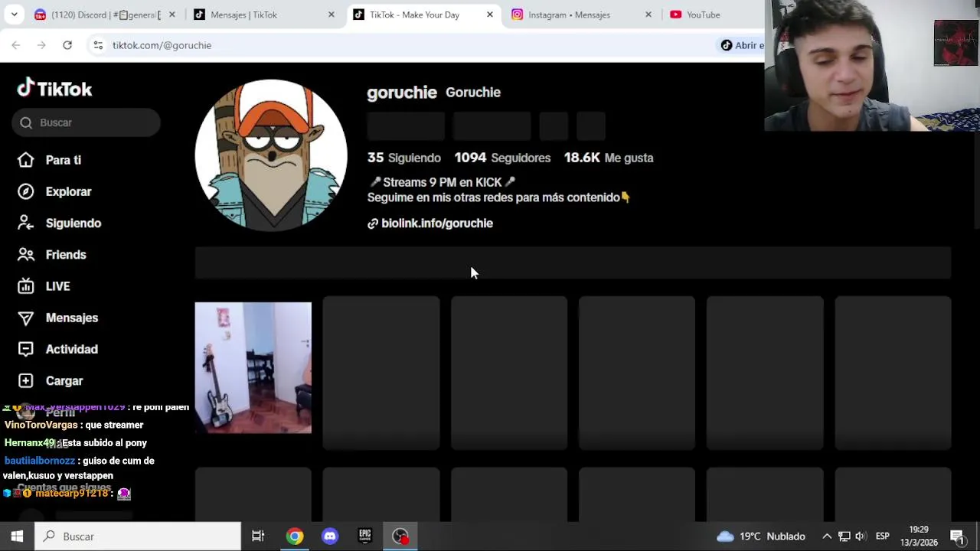Reload the page with the refresh button
The width and height of the screenshot is (980, 551).
(x=67, y=45)
